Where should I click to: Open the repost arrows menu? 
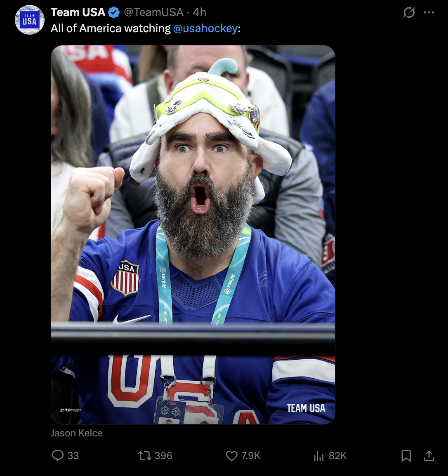point(144,455)
